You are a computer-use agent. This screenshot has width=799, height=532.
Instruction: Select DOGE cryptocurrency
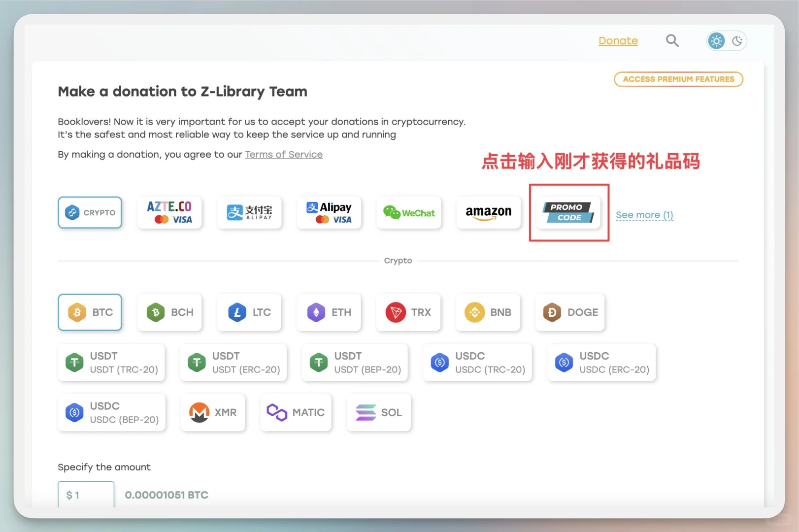[x=570, y=312]
